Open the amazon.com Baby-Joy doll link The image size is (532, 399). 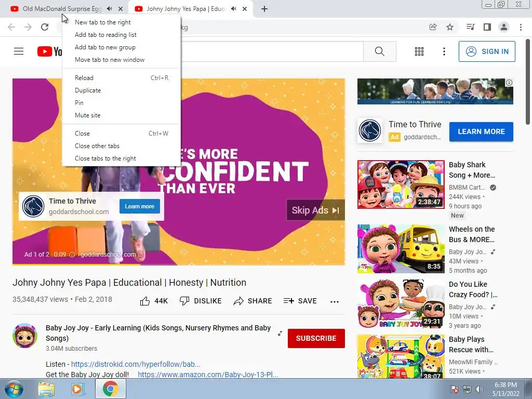208,375
